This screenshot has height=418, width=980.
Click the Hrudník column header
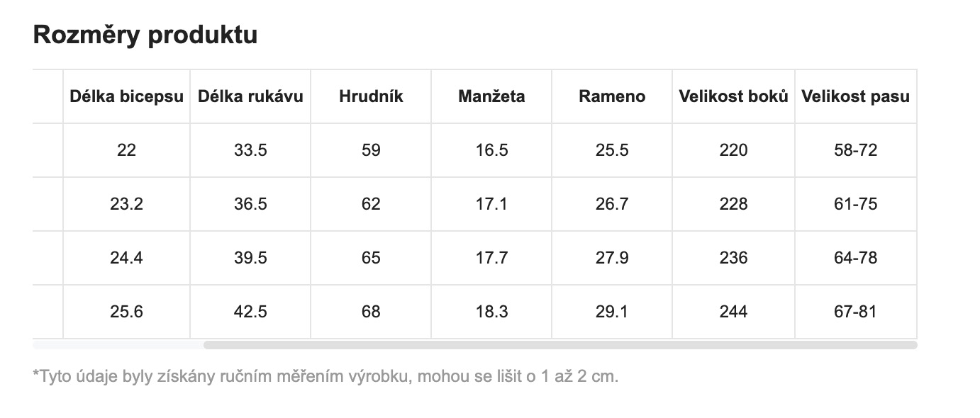tap(371, 96)
